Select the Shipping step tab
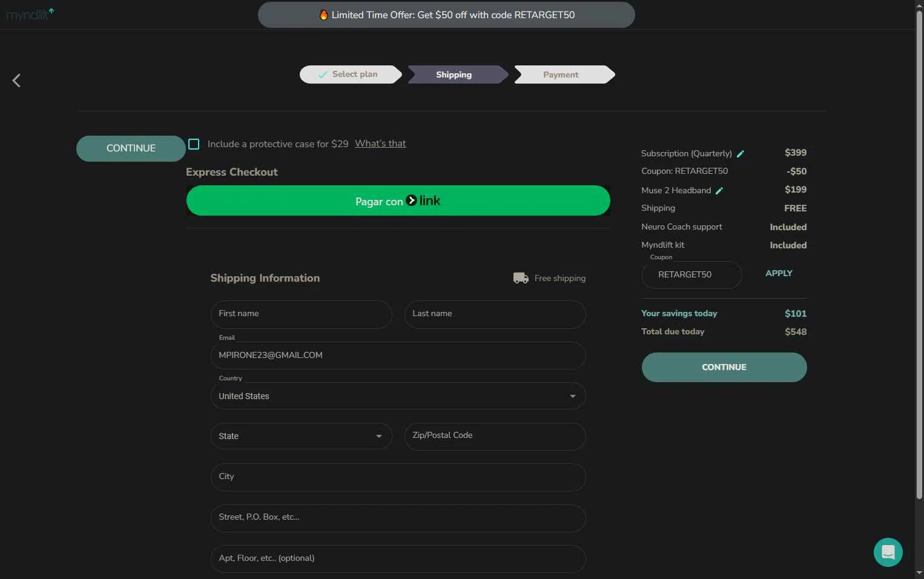The height and width of the screenshot is (579, 924). click(x=458, y=74)
